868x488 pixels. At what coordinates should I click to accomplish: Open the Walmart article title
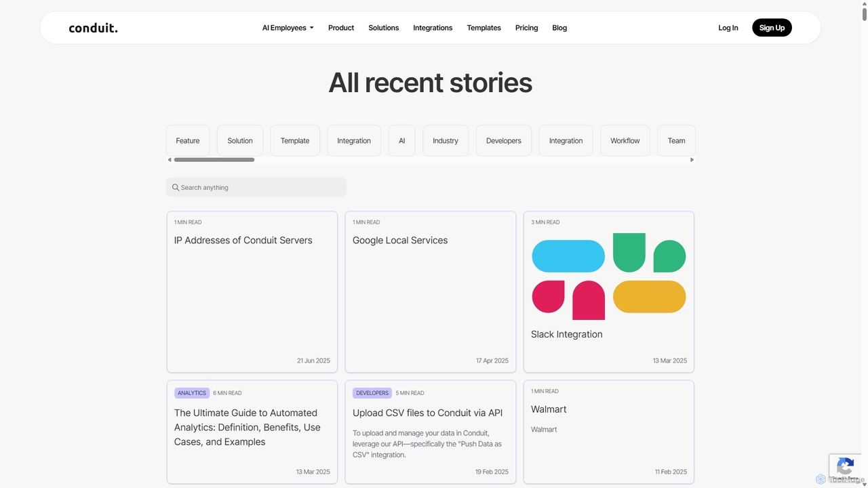549,409
